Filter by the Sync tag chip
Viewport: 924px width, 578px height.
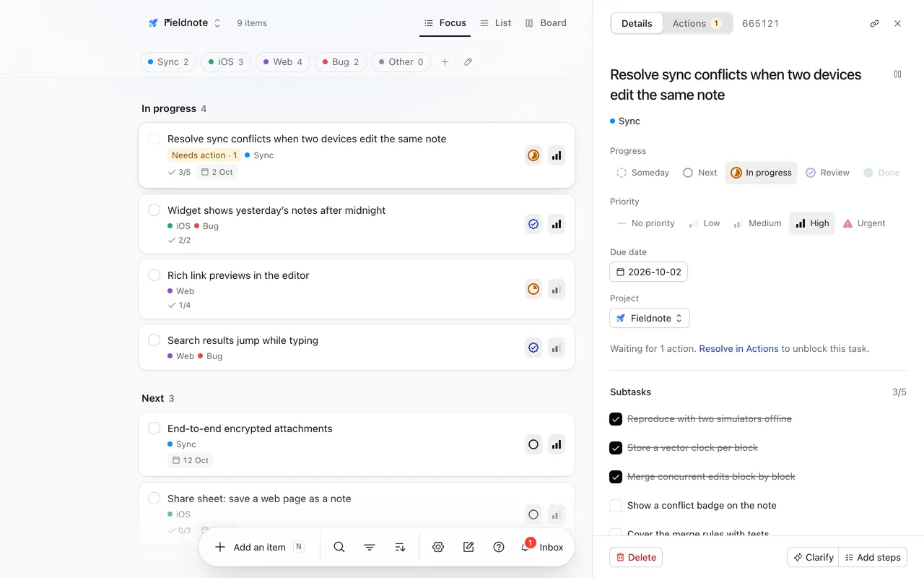click(x=168, y=62)
